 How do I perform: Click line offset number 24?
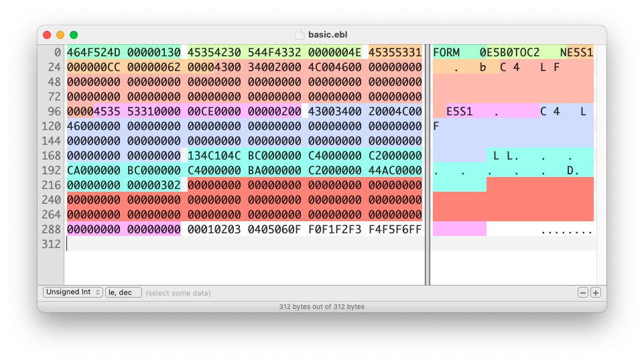coord(54,67)
